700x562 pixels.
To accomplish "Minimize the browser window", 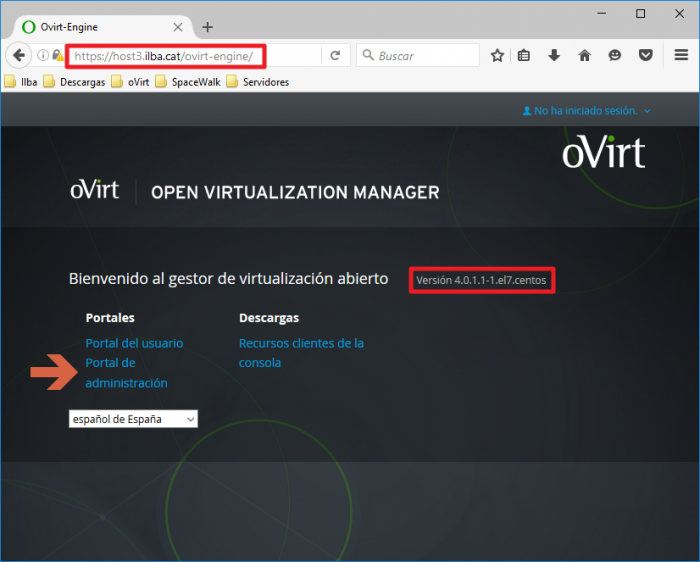I will tap(602, 14).
